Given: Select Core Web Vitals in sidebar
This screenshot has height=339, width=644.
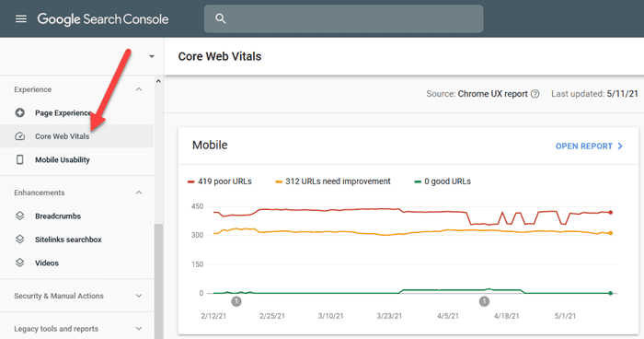Looking at the screenshot, I should pyautogui.click(x=76, y=136).
